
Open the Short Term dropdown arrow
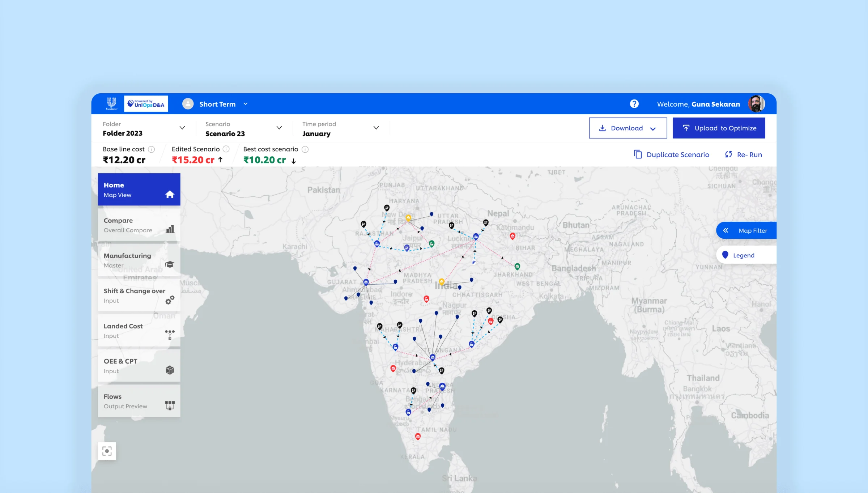[246, 104]
